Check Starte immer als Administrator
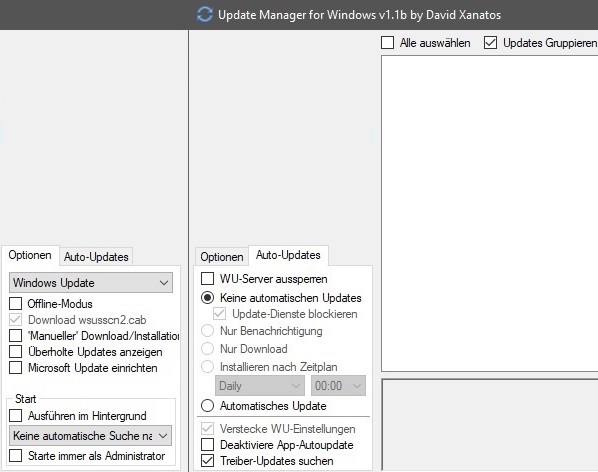Viewport: 598px width, 472px height. click(x=16, y=455)
